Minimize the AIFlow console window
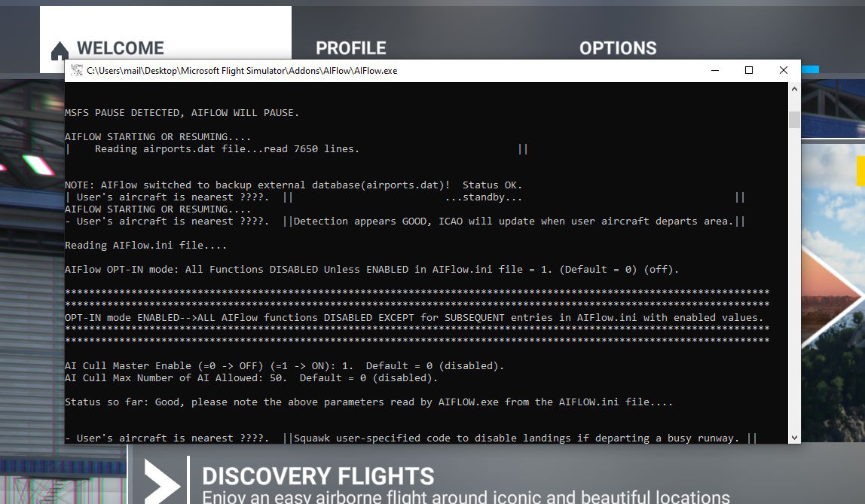865x504 pixels. point(715,71)
